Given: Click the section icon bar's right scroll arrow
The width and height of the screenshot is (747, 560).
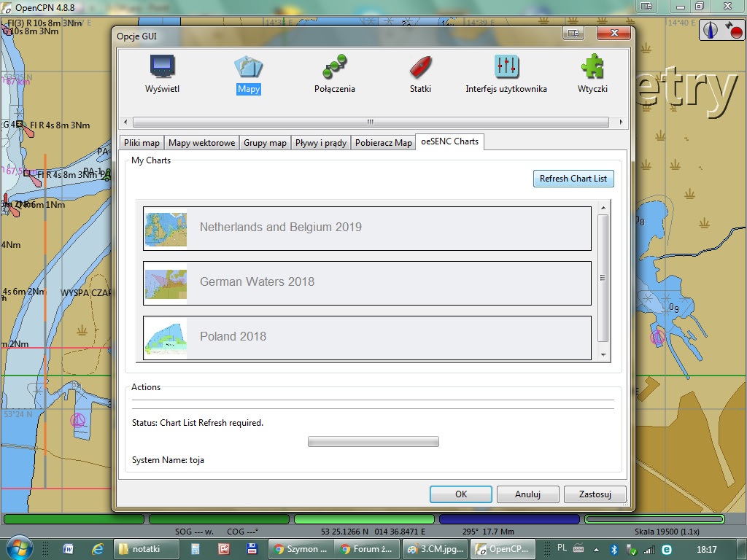Looking at the screenshot, I should click(x=620, y=122).
